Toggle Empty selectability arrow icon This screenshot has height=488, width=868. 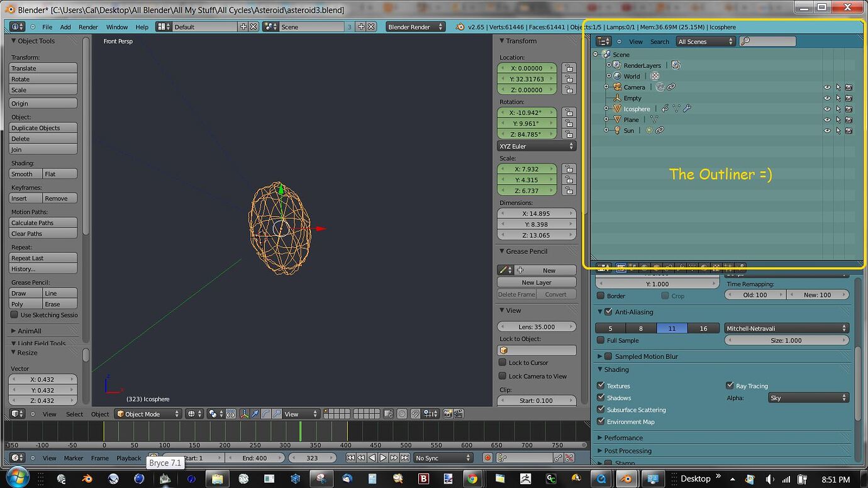(x=838, y=98)
